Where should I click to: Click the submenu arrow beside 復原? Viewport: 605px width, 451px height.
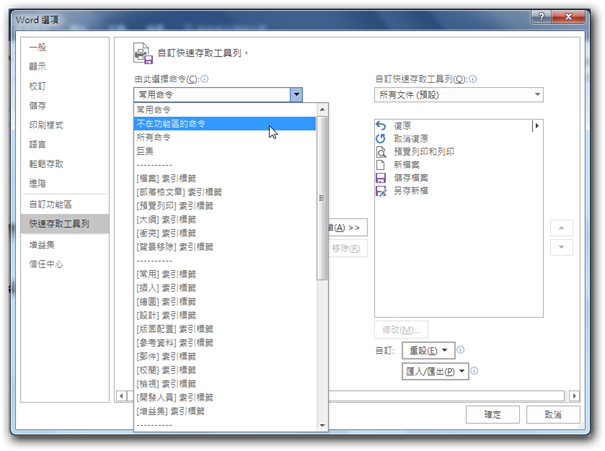pos(537,126)
